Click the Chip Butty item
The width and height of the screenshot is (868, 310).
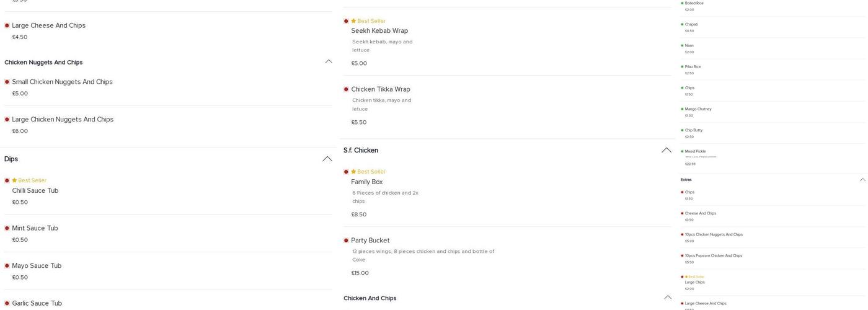click(693, 130)
